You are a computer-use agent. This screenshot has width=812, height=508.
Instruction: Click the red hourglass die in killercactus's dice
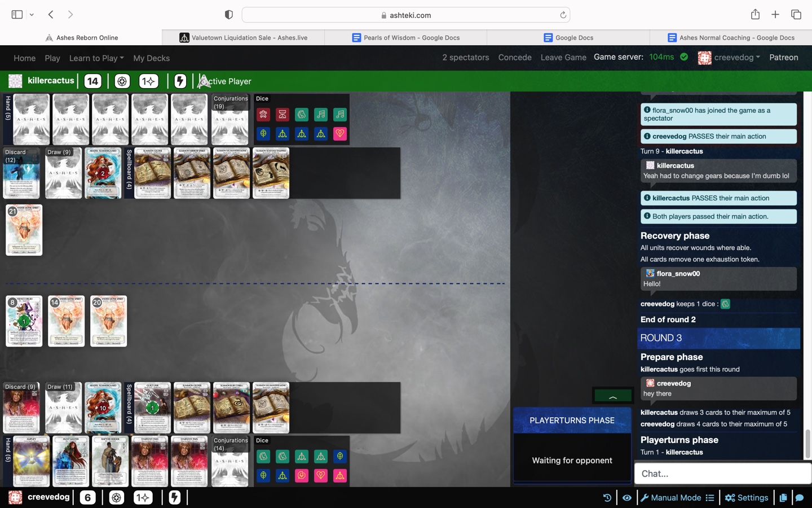point(283,115)
